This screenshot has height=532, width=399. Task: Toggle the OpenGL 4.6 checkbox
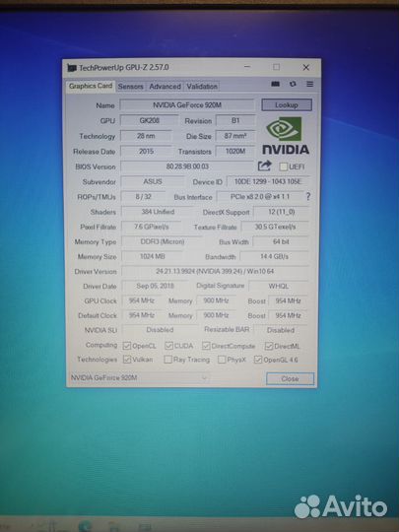(x=258, y=360)
